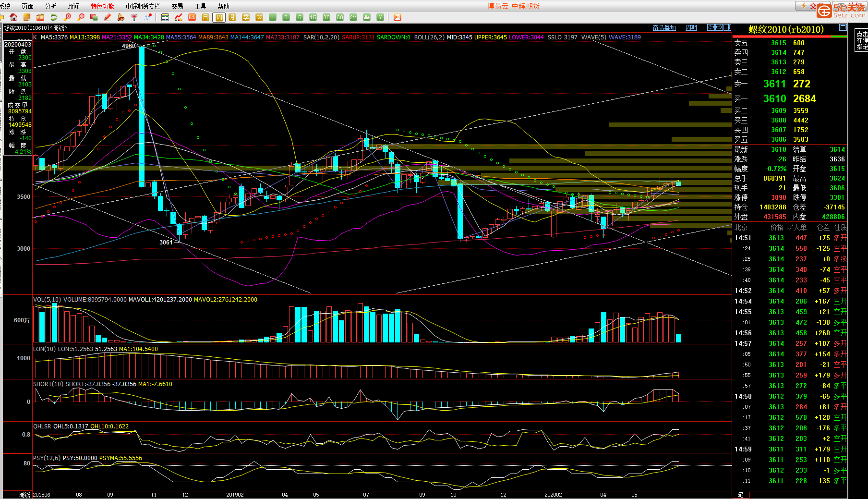Open the 特色功能 menu
The height and width of the screenshot is (499, 868).
(102, 6)
